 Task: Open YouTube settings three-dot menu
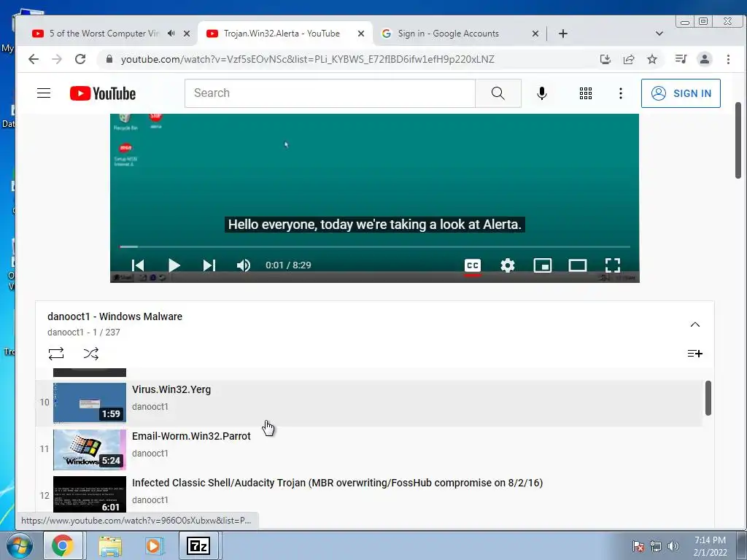pos(620,93)
